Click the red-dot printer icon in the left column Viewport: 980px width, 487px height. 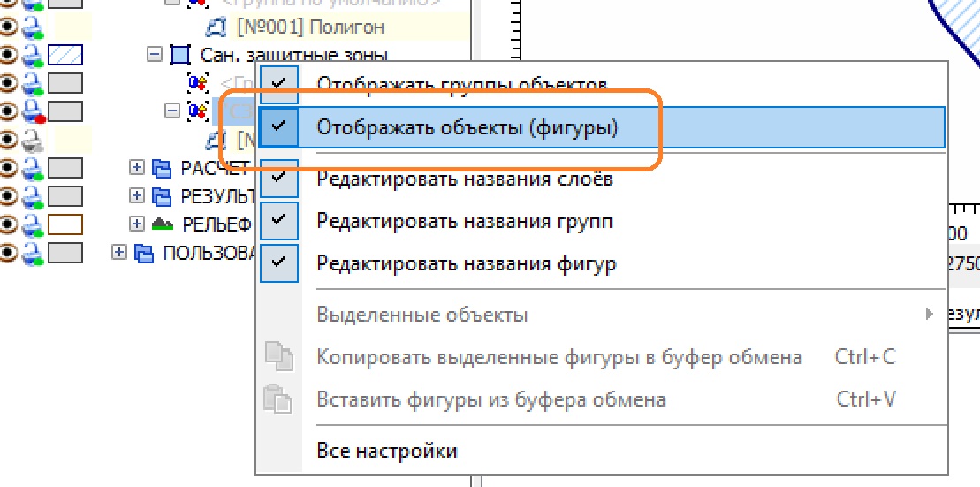pyautogui.click(x=34, y=112)
